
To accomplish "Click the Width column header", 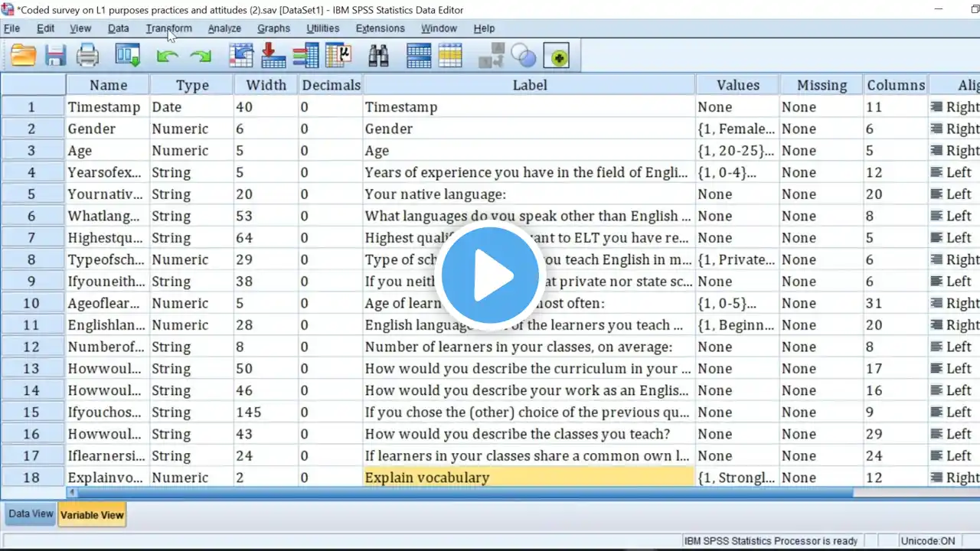I will 266,85.
